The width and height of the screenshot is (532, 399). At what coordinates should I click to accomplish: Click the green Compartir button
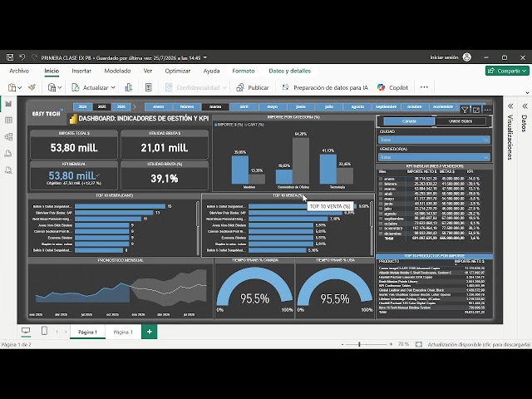point(507,71)
